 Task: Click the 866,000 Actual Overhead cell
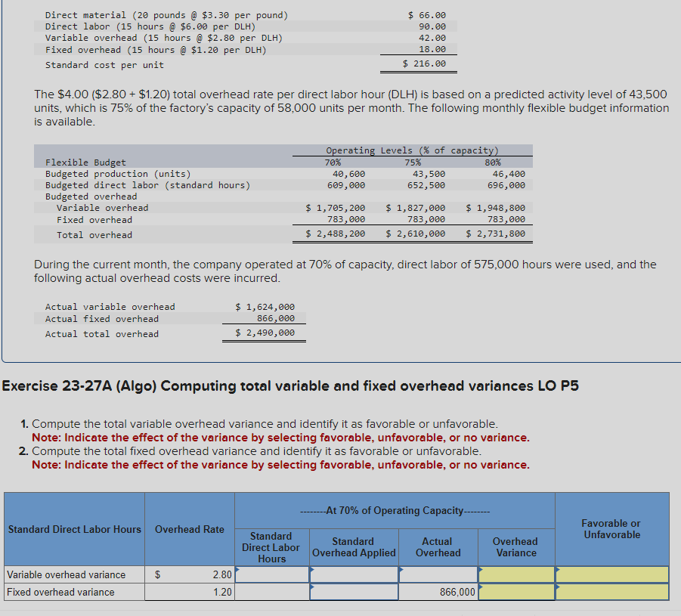click(438, 592)
